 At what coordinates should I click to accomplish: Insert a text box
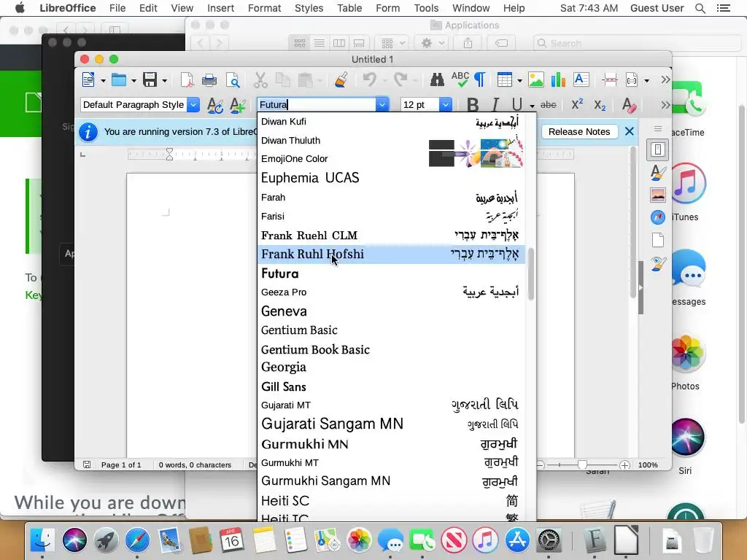[x=581, y=79]
